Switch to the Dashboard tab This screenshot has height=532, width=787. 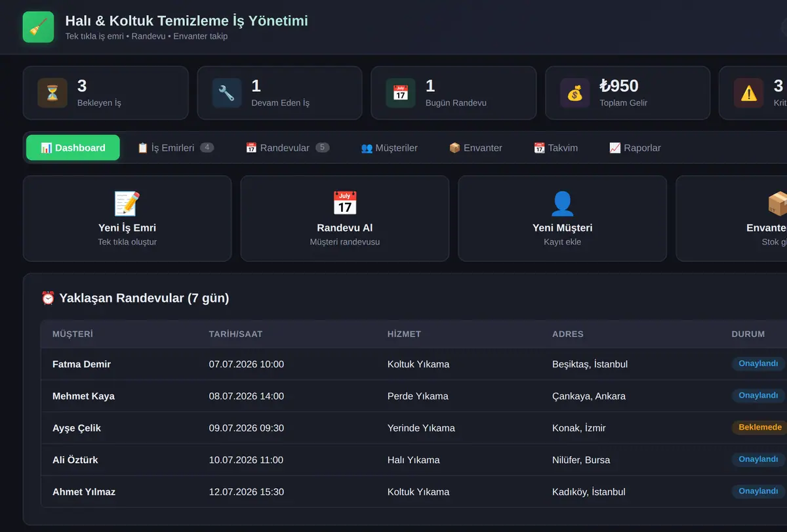(x=73, y=148)
